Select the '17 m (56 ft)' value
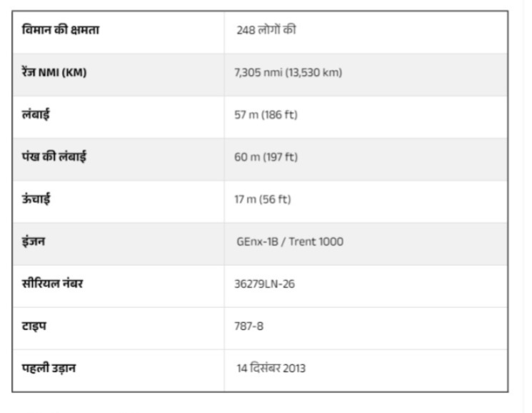 click(x=263, y=199)
